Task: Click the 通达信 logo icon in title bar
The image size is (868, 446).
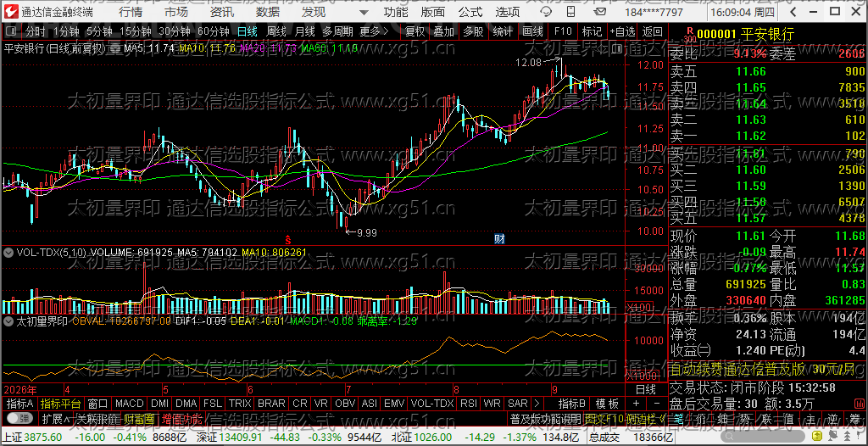Action: coord(12,12)
